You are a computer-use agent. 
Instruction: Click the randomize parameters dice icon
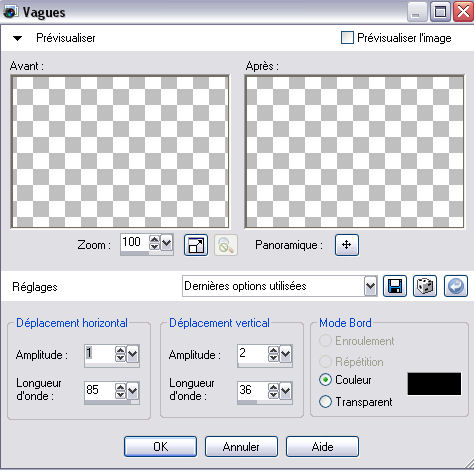tap(425, 286)
